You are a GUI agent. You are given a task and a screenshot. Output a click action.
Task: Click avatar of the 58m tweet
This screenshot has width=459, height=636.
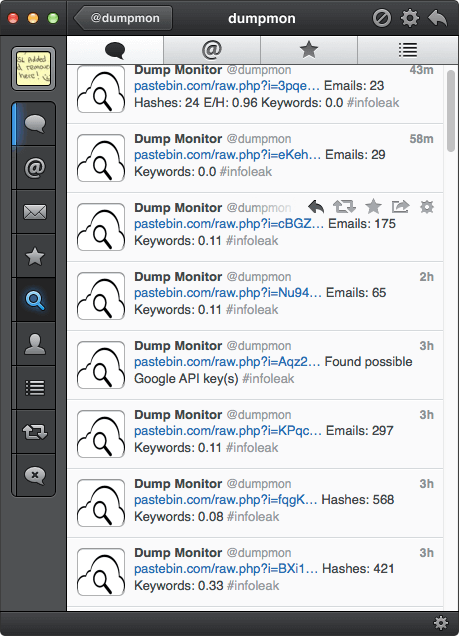[x=101, y=158]
